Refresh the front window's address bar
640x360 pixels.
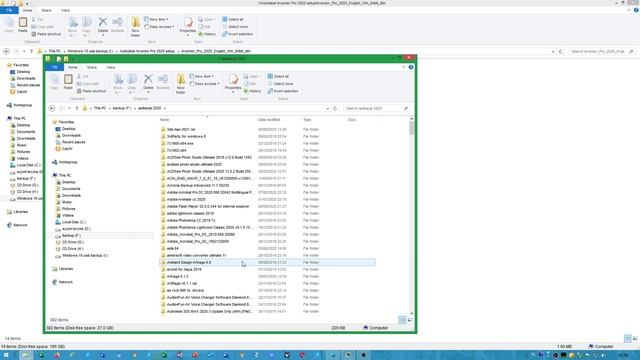coord(335,108)
